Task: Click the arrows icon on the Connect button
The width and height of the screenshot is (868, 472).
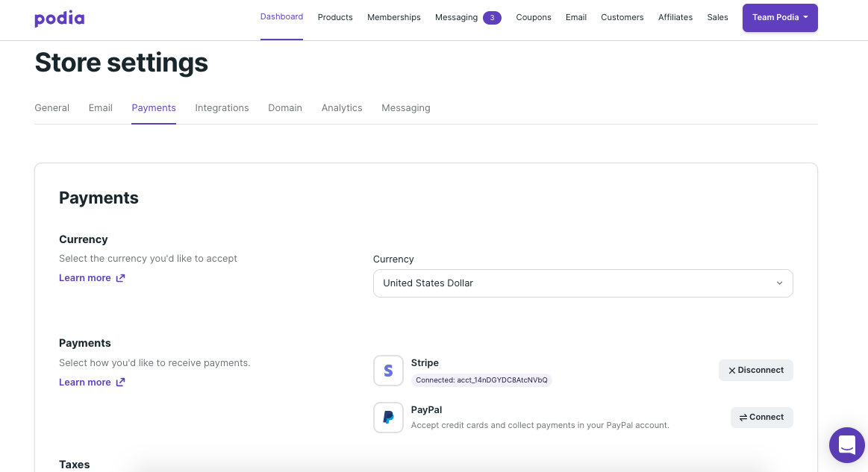Action: coord(743,417)
